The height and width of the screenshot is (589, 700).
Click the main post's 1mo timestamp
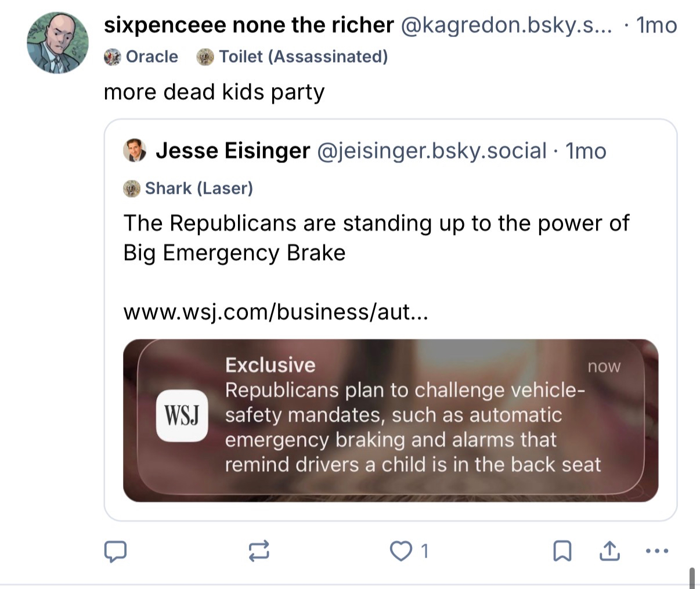656,25
